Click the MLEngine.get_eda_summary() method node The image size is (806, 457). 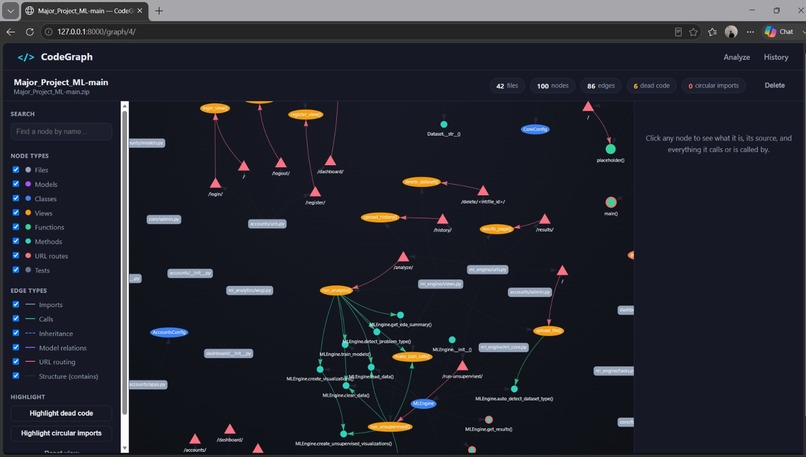tap(400, 315)
